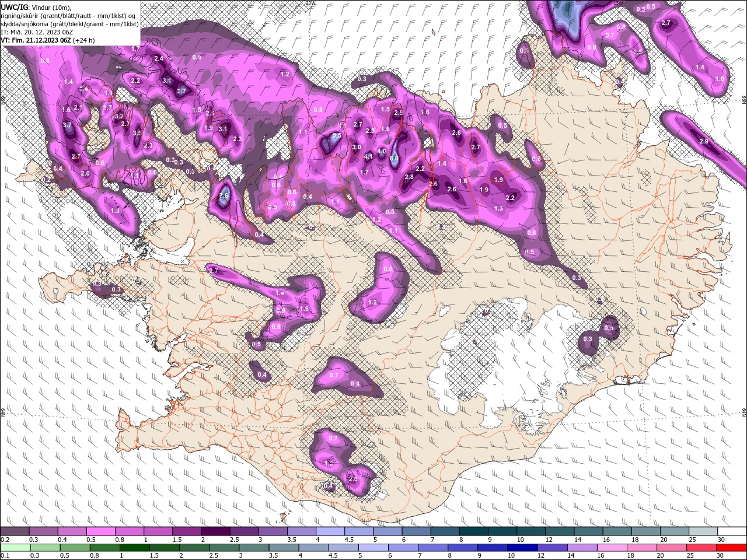Image resolution: width=747 pixels, height=560 pixels.
Task: Click the 14 swatch in the top legend row
Action: (588, 531)
